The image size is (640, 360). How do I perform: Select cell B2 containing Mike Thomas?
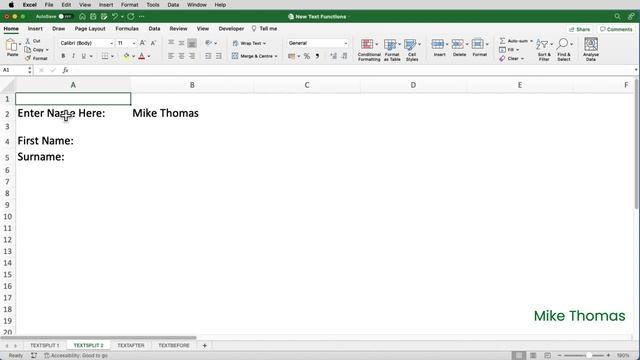192,113
